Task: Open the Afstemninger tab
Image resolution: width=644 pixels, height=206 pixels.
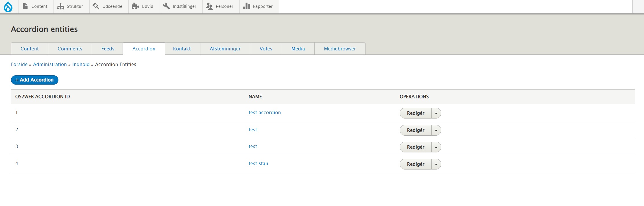Action: 225,49
